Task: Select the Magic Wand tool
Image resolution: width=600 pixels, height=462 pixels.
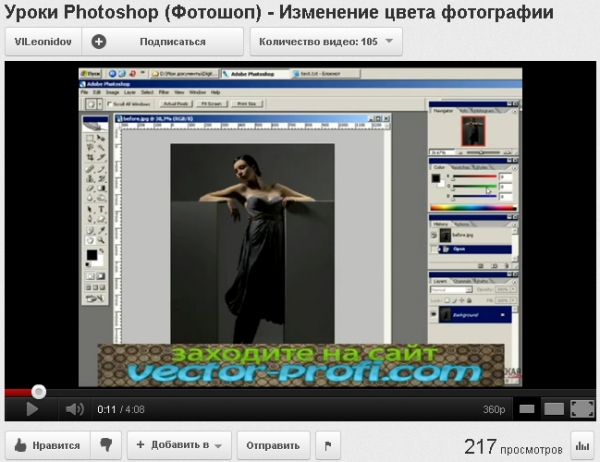Action: pyautogui.click(x=101, y=148)
